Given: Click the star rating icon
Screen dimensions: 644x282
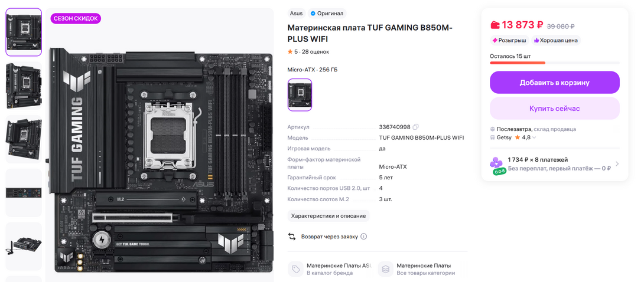Looking at the screenshot, I should (x=290, y=52).
